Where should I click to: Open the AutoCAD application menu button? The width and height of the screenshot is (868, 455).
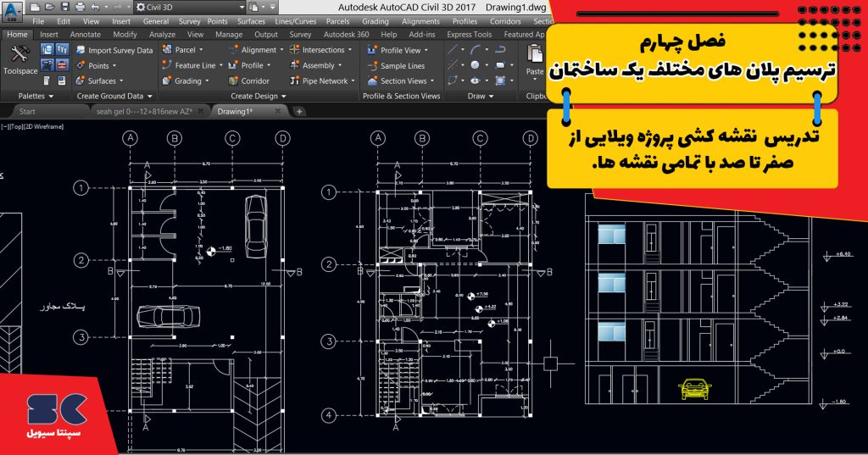tap(12, 11)
